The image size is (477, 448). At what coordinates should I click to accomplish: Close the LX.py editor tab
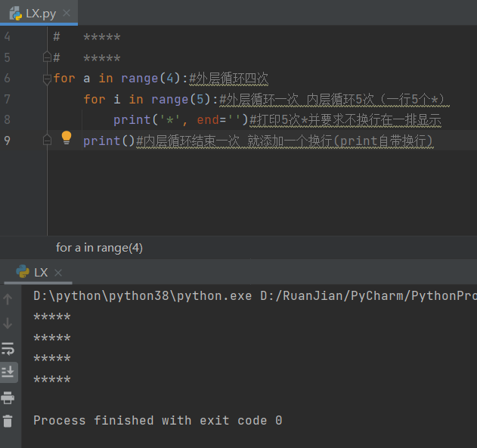click(65, 13)
